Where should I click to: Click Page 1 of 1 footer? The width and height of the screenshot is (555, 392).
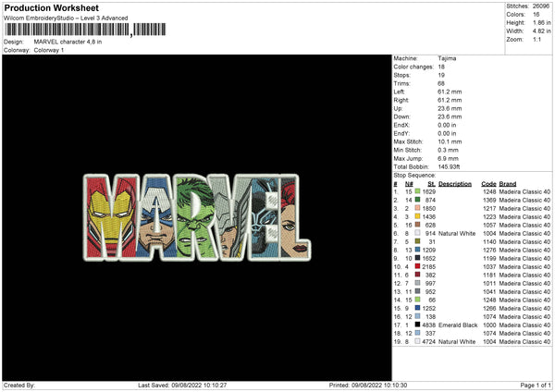[x=536, y=385]
